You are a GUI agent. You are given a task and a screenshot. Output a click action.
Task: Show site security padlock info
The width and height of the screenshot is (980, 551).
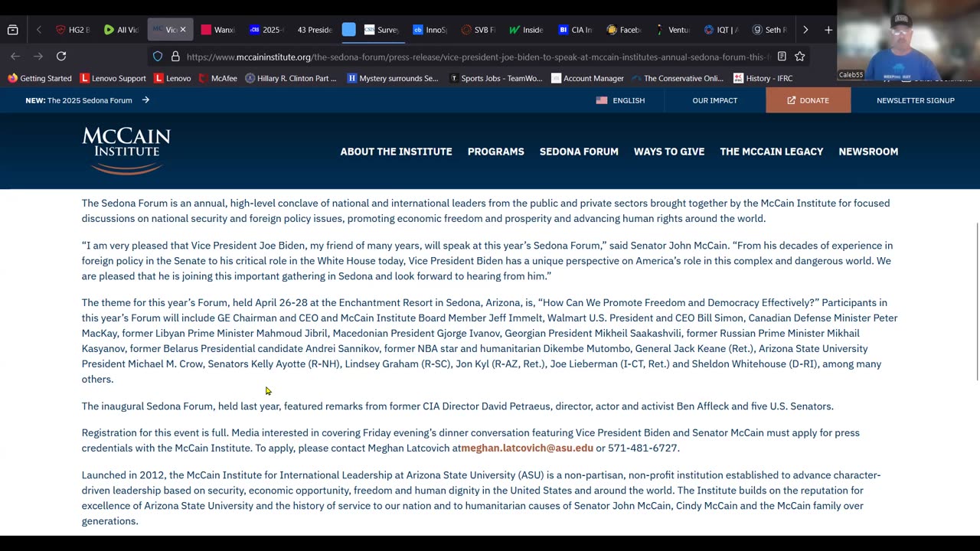(x=175, y=56)
